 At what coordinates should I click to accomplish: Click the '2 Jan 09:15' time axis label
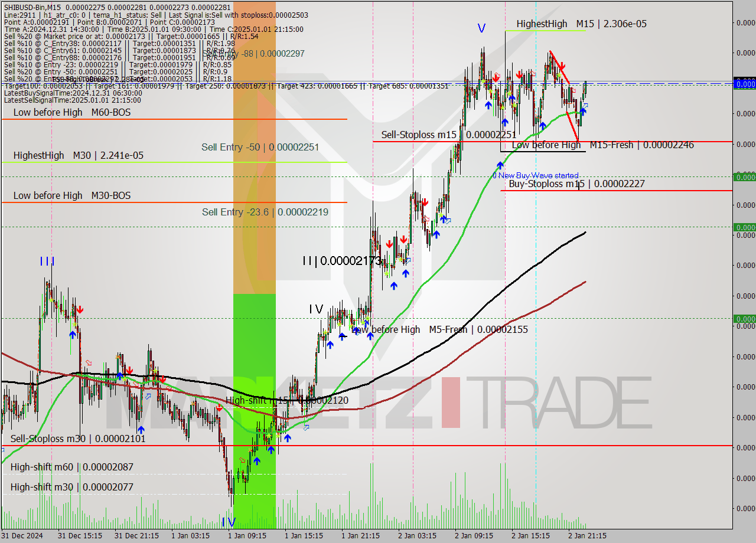click(x=474, y=536)
